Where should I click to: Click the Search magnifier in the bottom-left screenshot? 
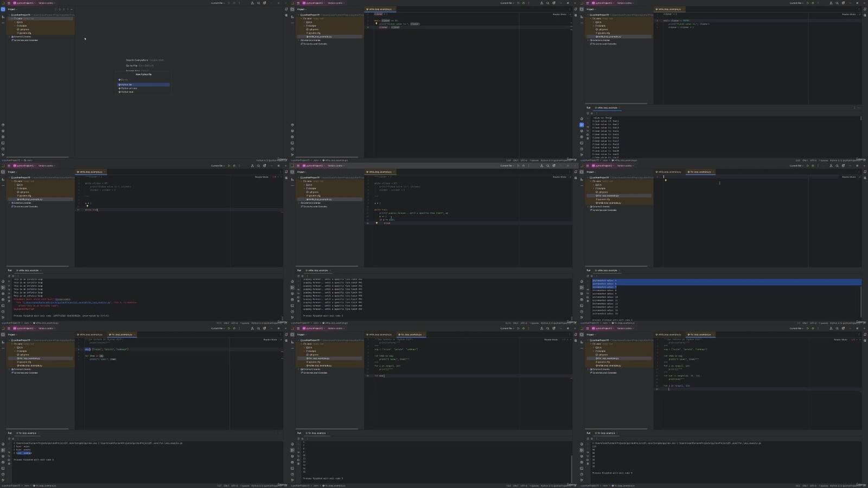(258, 328)
